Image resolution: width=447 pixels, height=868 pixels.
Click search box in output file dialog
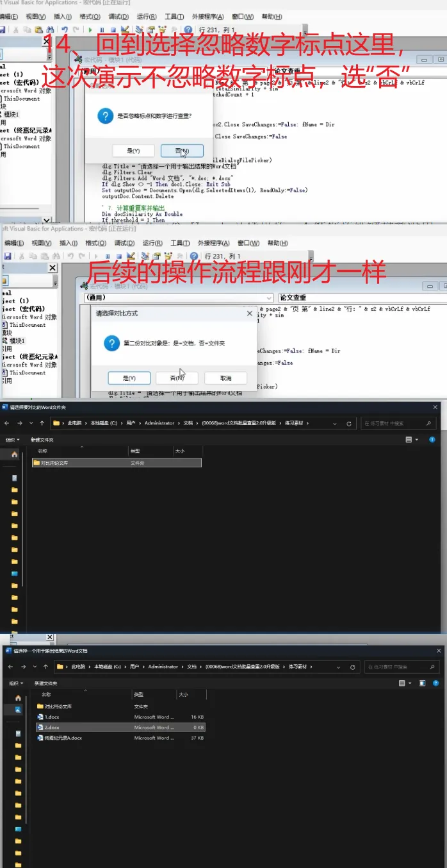(x=403, y=667)
